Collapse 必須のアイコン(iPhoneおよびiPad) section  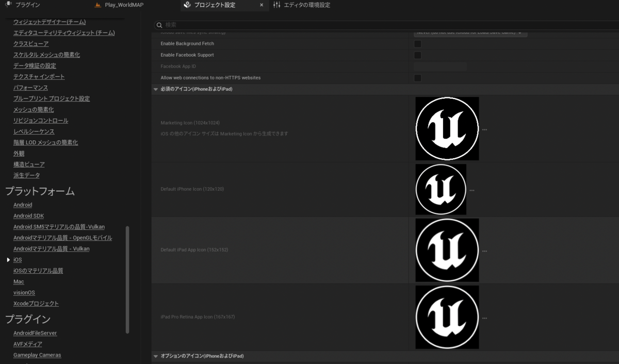(156, 89)
